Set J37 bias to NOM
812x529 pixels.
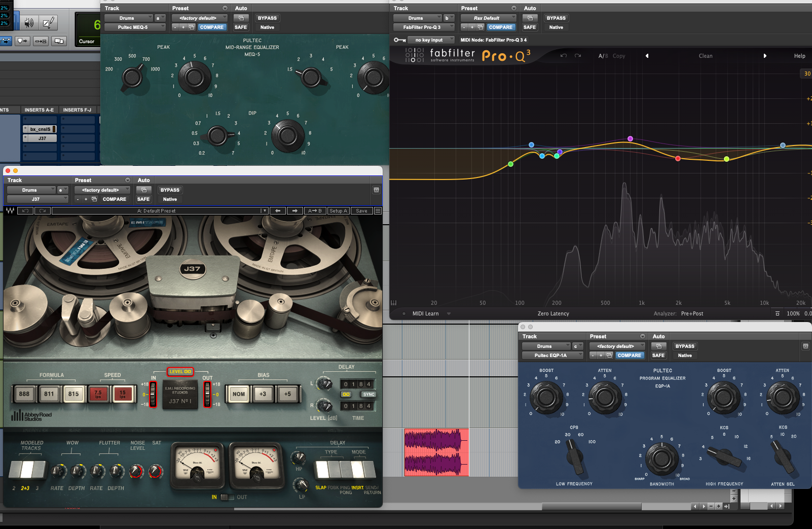point(239,394)
